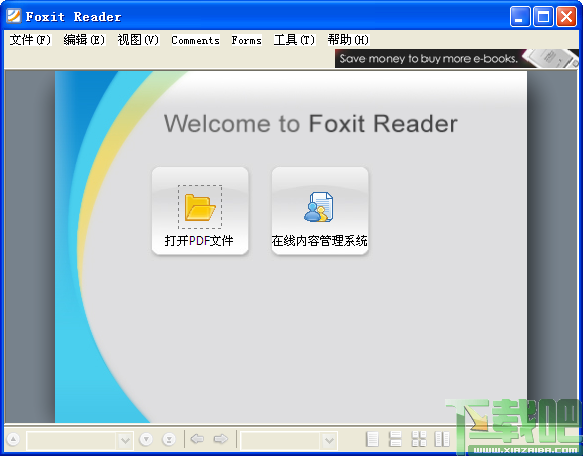Screen dimensions: 583x456
Task: Click the 打开PDF文件 folder button
Action: pos(200,211)
